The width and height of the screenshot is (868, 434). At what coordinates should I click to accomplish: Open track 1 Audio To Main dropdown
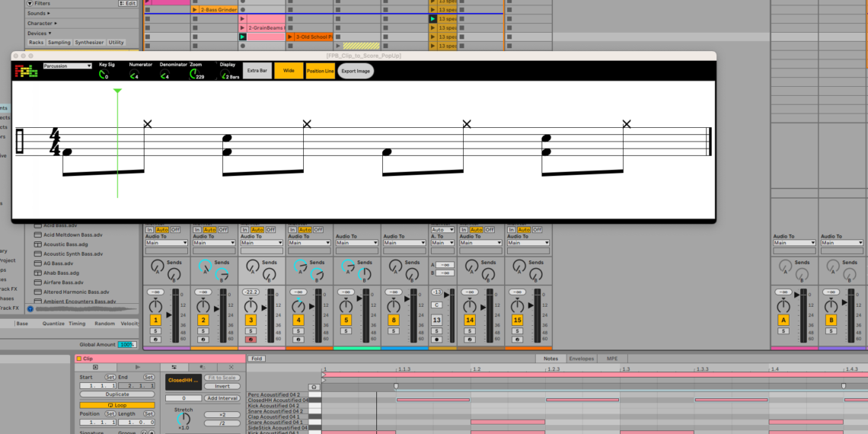pos(166,243)
